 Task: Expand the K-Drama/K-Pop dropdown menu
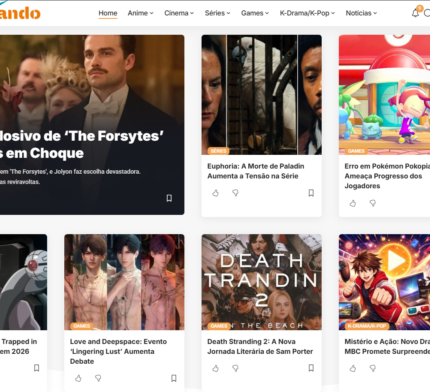click(307, 13)
